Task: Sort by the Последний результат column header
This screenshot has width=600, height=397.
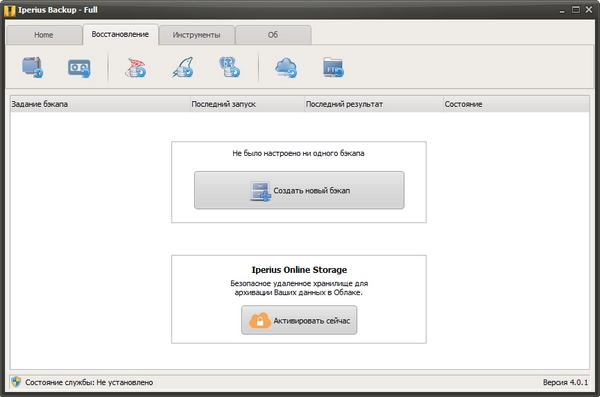Action: pos(373,104)
